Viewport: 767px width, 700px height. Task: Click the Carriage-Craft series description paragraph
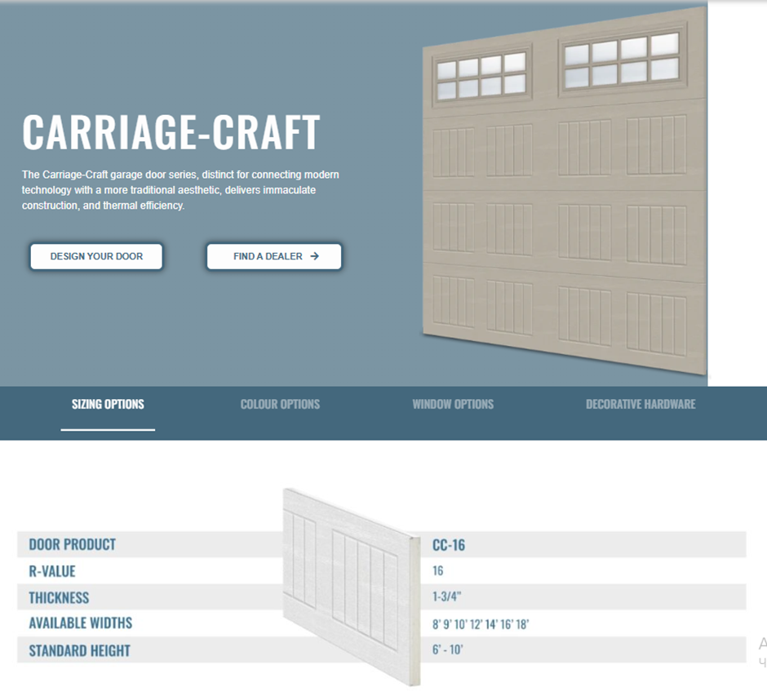(x=180, y=190)
